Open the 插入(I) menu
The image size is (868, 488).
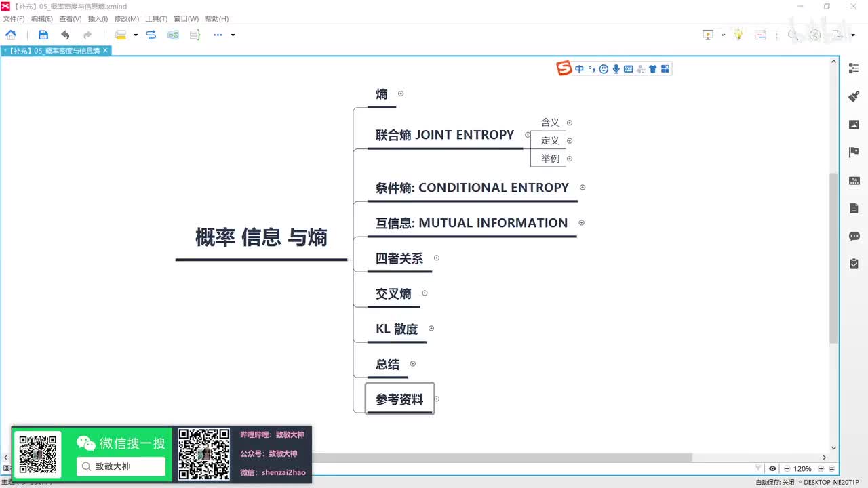(98, 19)
